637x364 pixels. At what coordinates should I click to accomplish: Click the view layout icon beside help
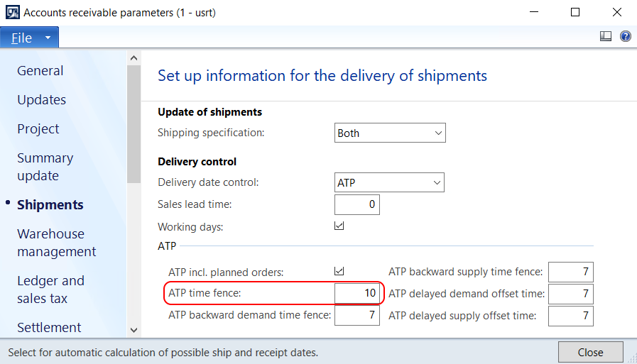pos(606,36)
